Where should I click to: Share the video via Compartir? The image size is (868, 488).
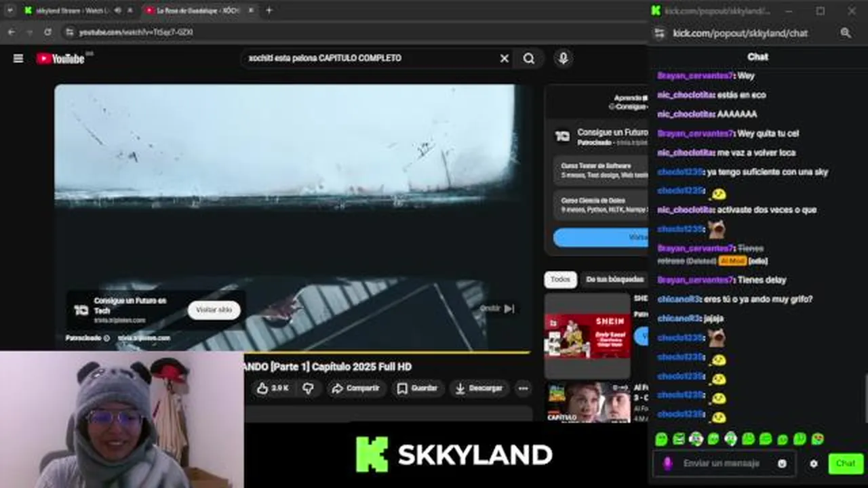pos(356,388)
